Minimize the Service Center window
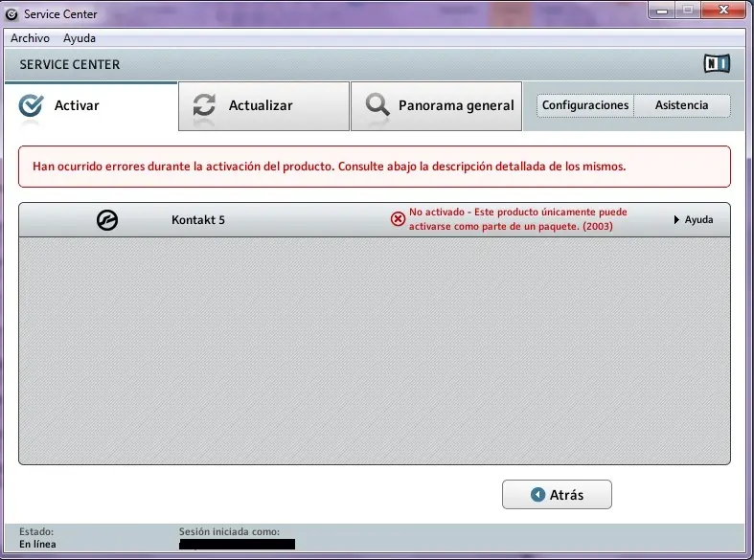 [662, 11]
